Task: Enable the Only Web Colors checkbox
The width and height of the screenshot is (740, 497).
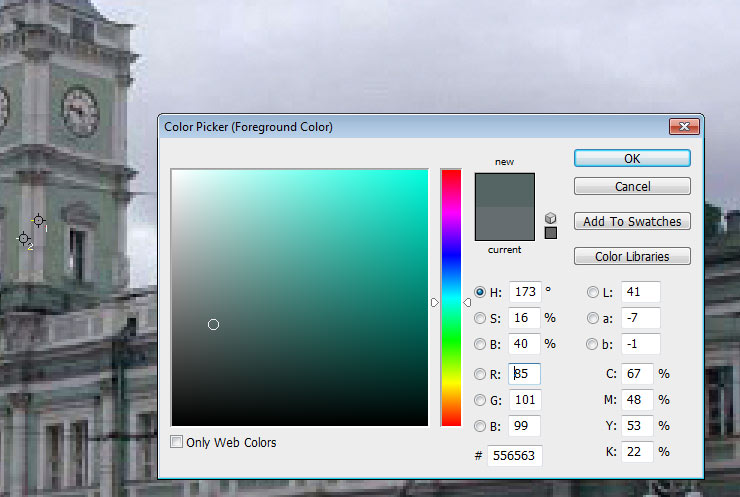Action: (177, 442)
